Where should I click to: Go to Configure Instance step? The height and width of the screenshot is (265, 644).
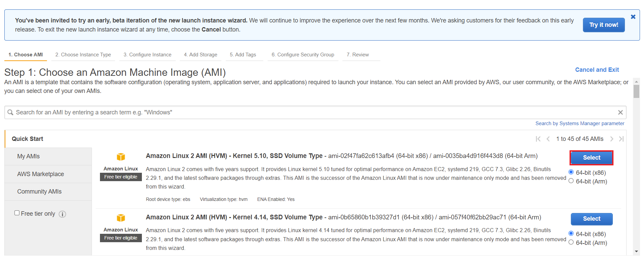pos(147,55)
